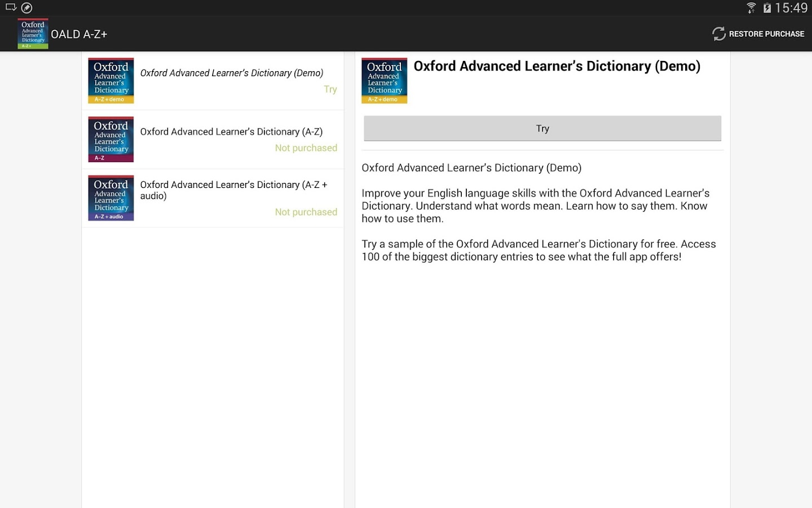The image size is (812, 508).
Task: Click the OALD A-Z+ title text
Action: click(x=79, y=34)
